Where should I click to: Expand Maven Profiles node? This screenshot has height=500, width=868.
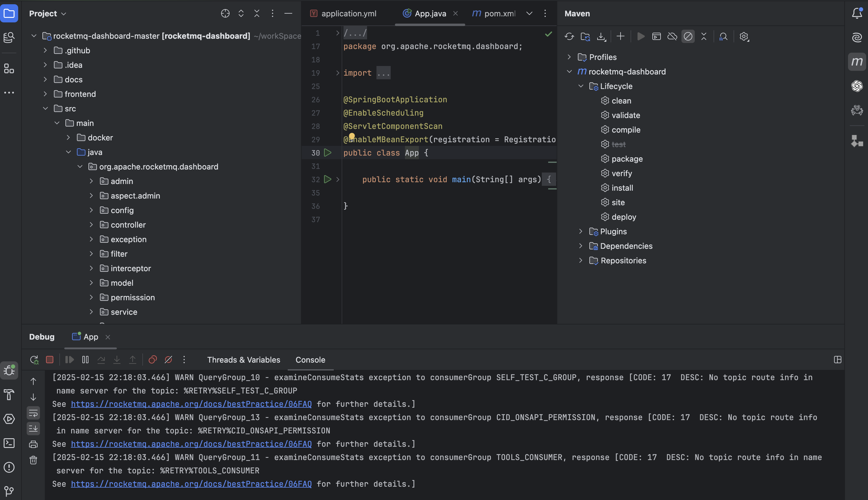[569, 57]
